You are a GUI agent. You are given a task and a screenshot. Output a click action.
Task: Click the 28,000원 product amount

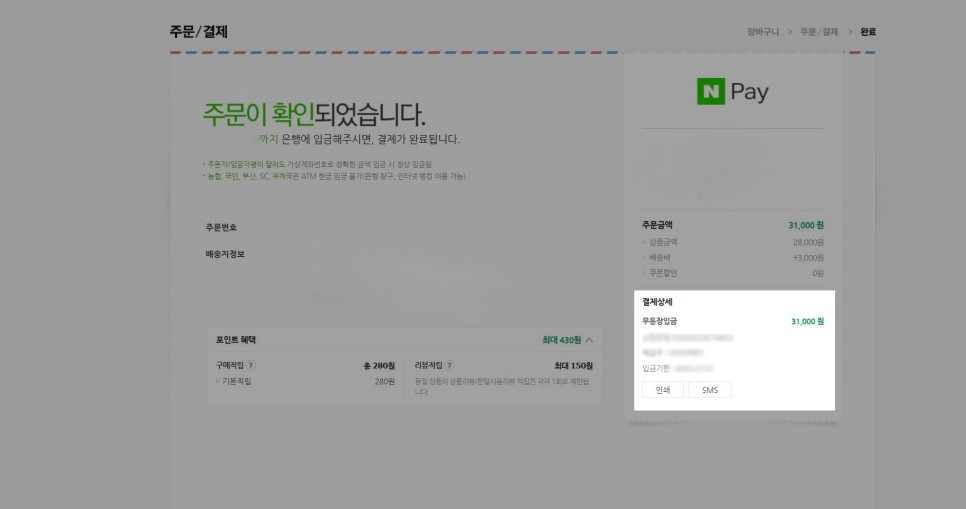click(x=808, y=243)
